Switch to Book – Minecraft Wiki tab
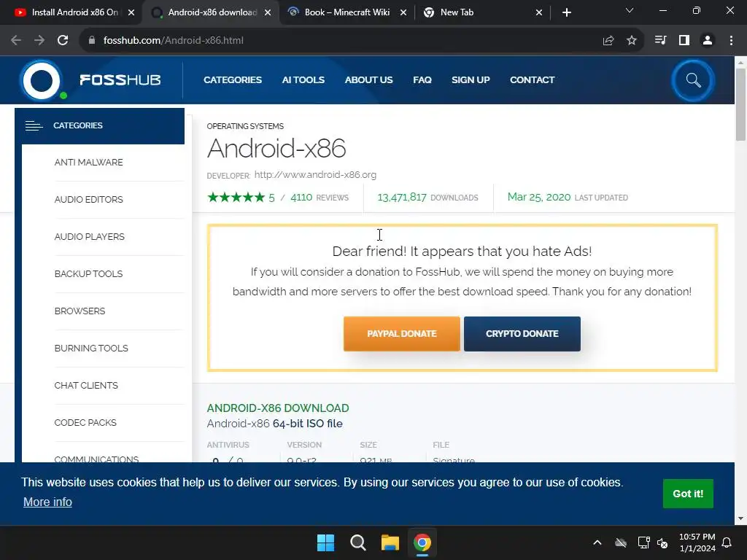Screen dimensions: 747x560 coord(347,12)
